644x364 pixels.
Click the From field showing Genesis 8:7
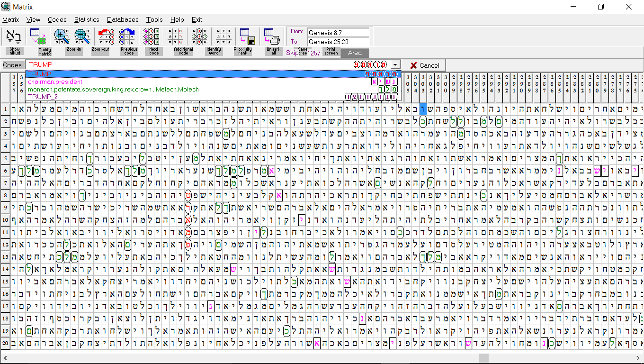click(338, 33)
